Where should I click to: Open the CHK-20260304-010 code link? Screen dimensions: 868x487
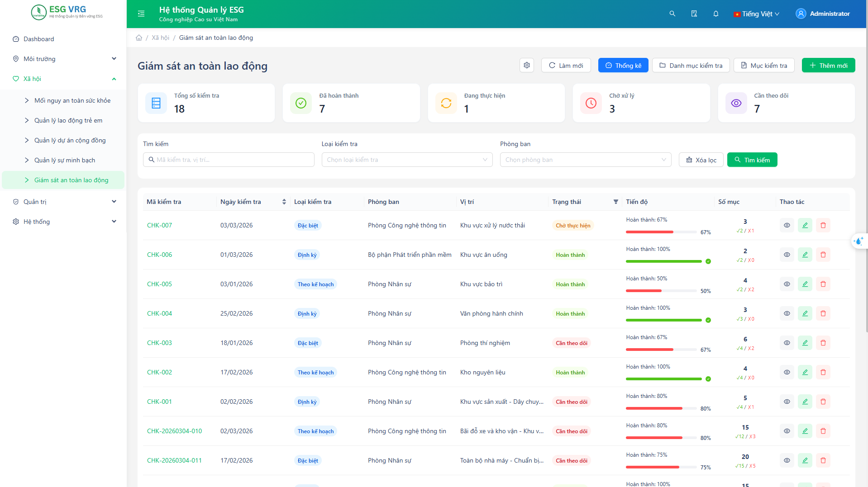174,431
